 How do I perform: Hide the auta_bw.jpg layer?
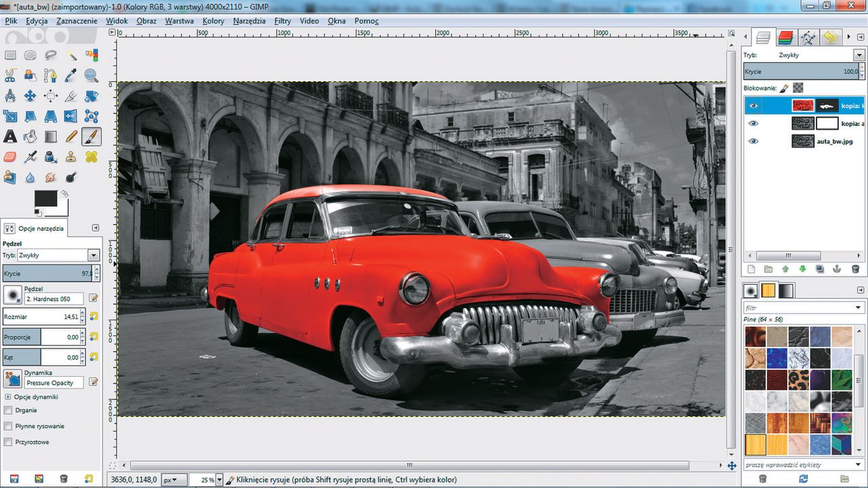(753, 141)
